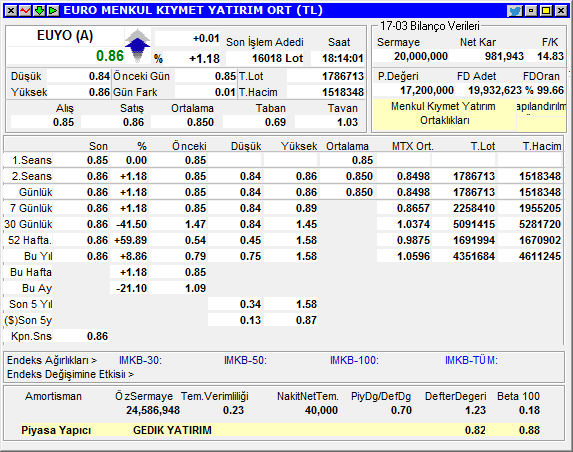Select the ($)Son 5y row label

(28, 320)
